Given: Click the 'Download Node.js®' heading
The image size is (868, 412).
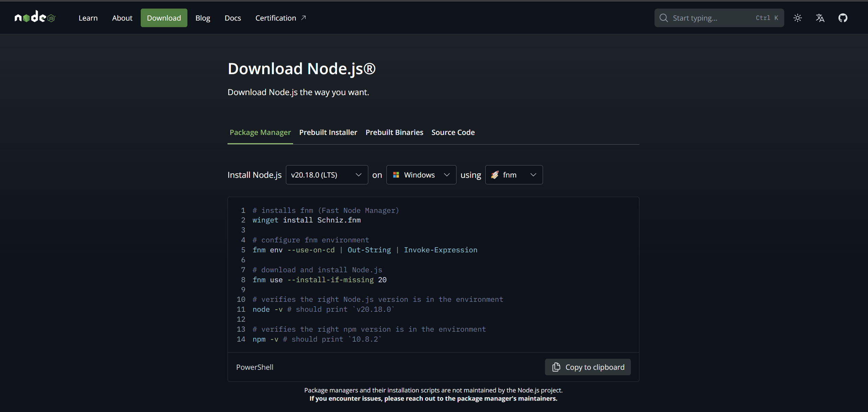Looking at the screenshot, I should tap(302, 69).
